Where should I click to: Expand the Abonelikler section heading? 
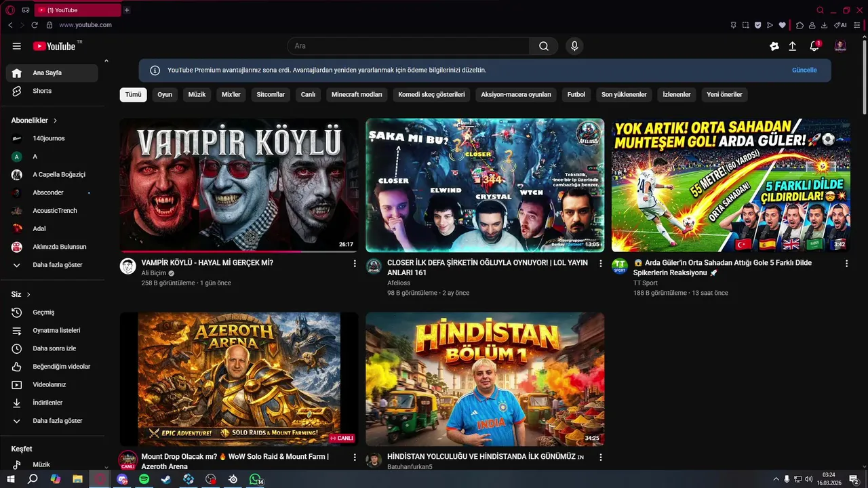[35, 120]
